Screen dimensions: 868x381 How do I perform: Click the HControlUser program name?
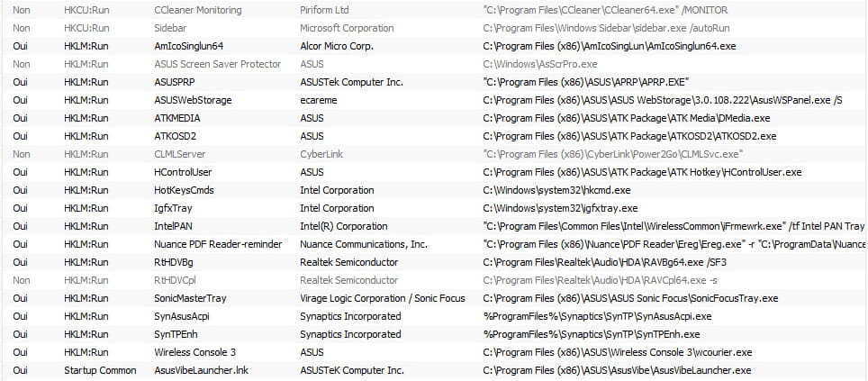(183, 172)
